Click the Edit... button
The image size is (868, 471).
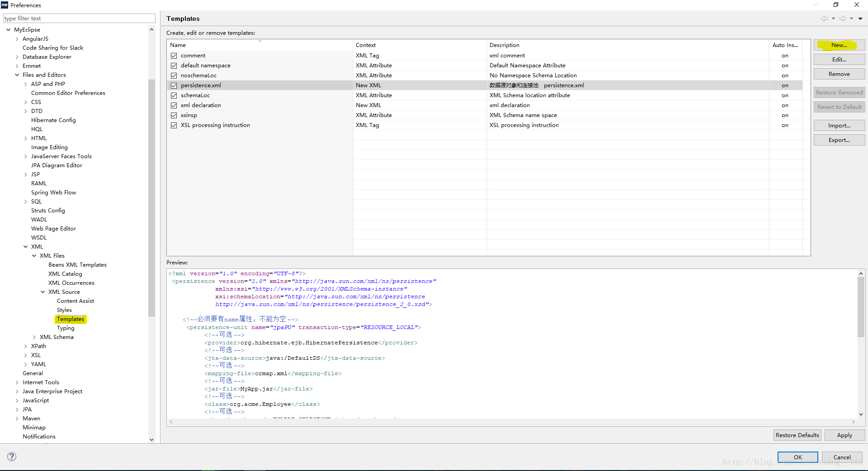pyautogui.click(x=839, y=60)
